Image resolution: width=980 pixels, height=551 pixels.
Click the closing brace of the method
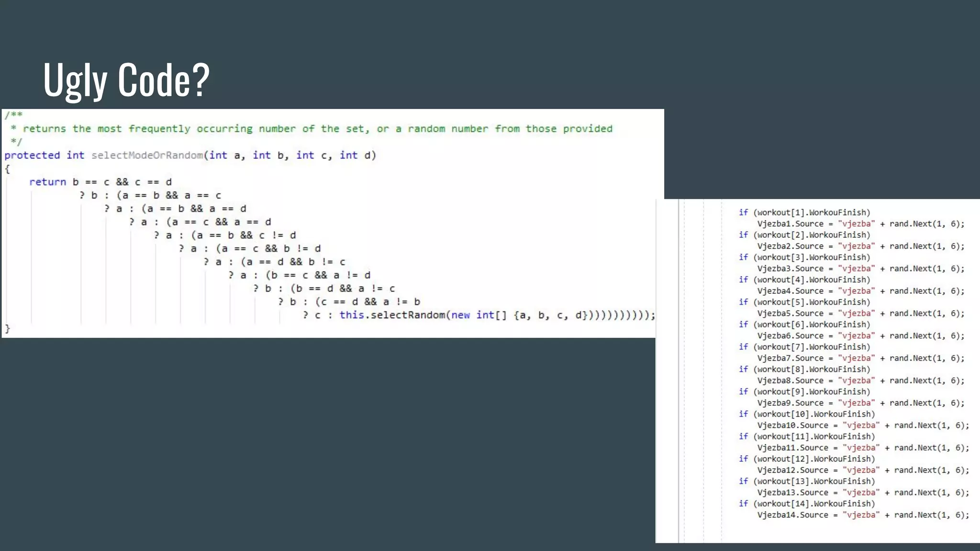tap(7, 329)
